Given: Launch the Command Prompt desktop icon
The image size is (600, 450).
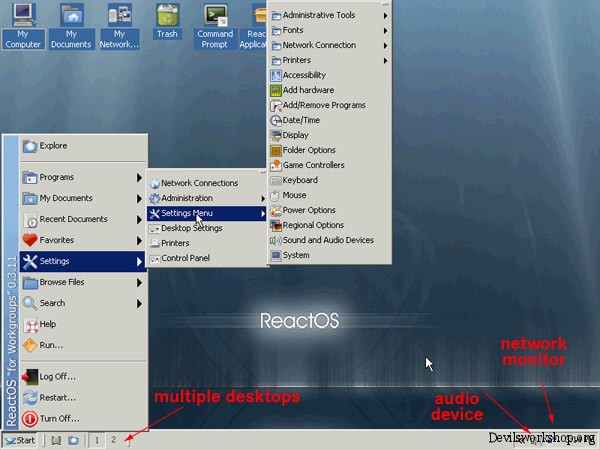Looking at the screenshot, I should pyautogui.click(x=215, y=25).
